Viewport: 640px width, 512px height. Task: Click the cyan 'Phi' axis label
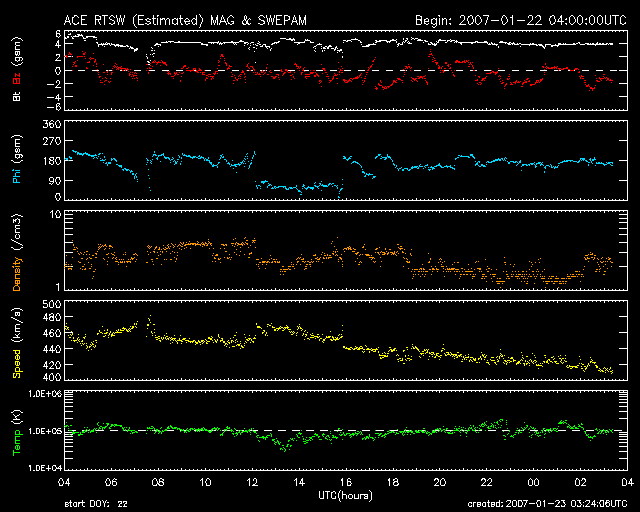pos(17,174)
